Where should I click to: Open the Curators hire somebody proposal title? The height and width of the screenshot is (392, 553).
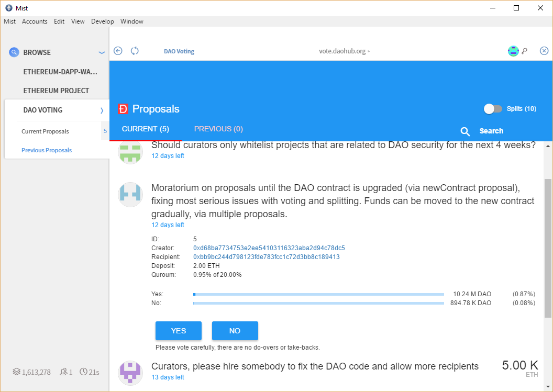pos(315,366)
